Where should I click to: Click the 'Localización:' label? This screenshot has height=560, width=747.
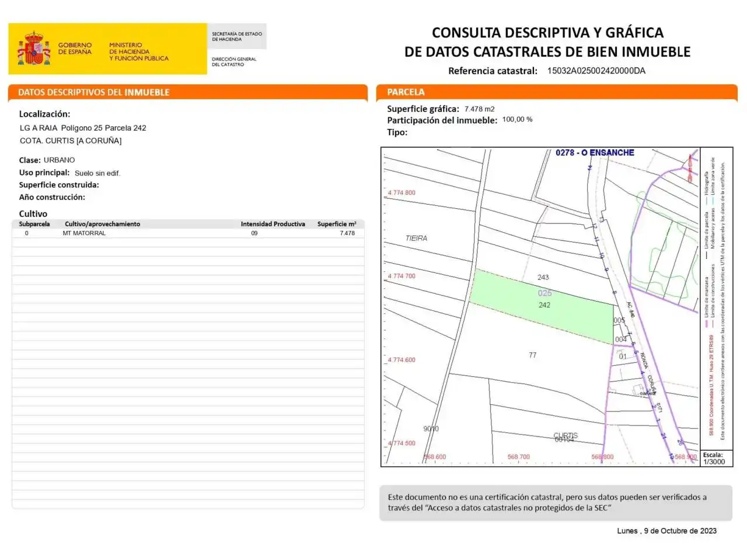tap(44, 114)
